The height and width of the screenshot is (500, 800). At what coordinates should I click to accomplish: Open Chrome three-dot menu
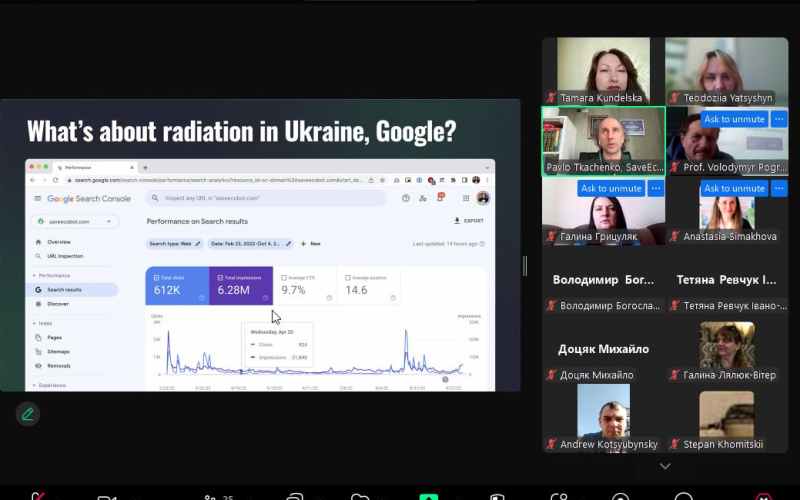pyautogui.click(x=487, y=180)
